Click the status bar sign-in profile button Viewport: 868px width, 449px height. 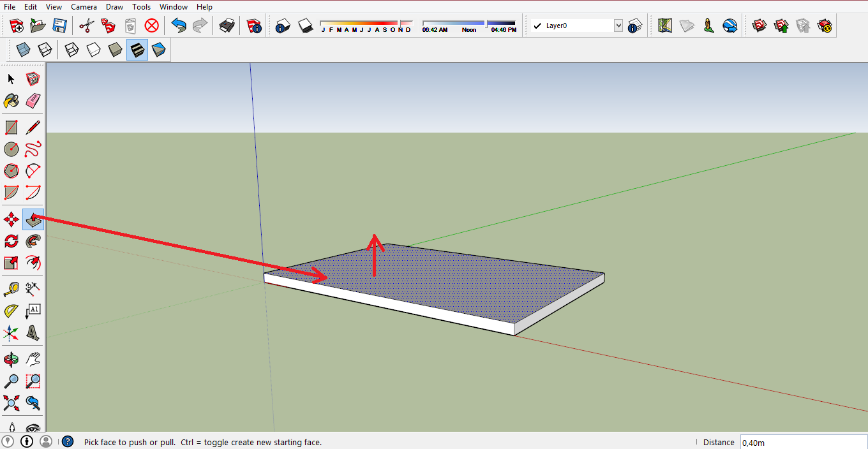45,441
